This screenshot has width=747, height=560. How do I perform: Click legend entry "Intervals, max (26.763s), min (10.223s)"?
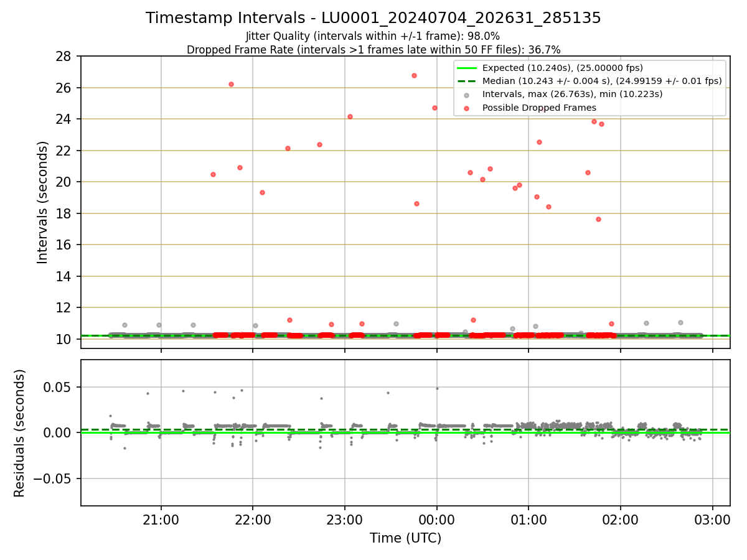[573, 95]
